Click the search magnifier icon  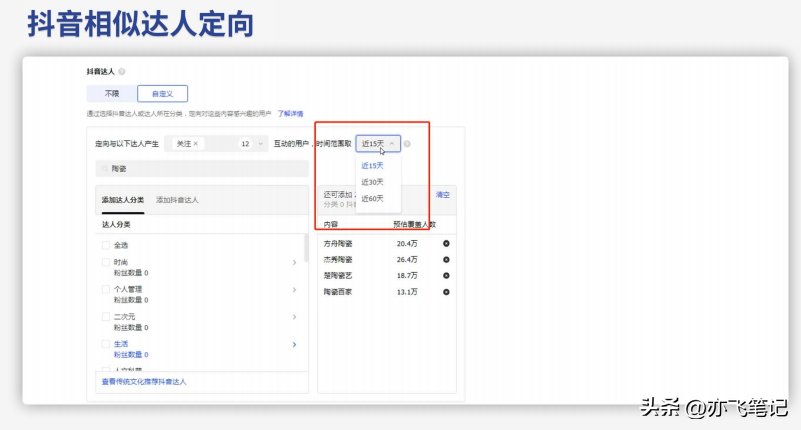[x=105, y=169]
